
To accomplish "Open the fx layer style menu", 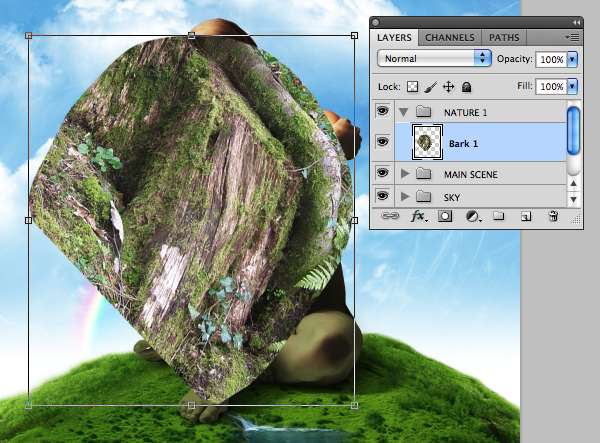I will pos(419,216).
